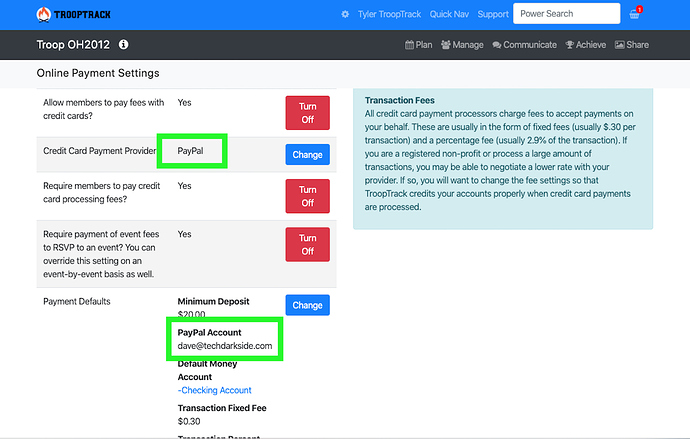690x439 pixels.
Task: Open the shopping basket icon
Action: pos(634,14)
